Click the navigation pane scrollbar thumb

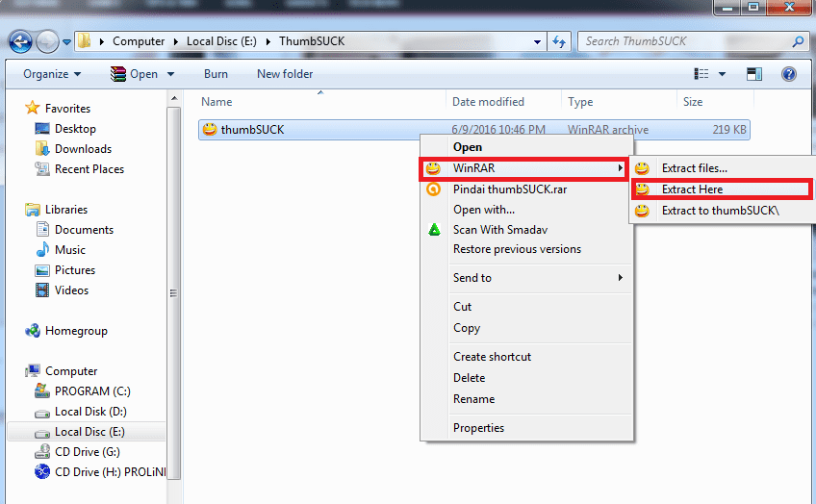pos(174,292)
